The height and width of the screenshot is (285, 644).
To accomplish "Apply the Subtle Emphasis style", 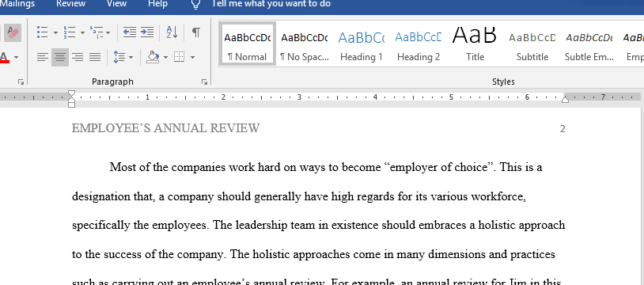I will point(589,44).
